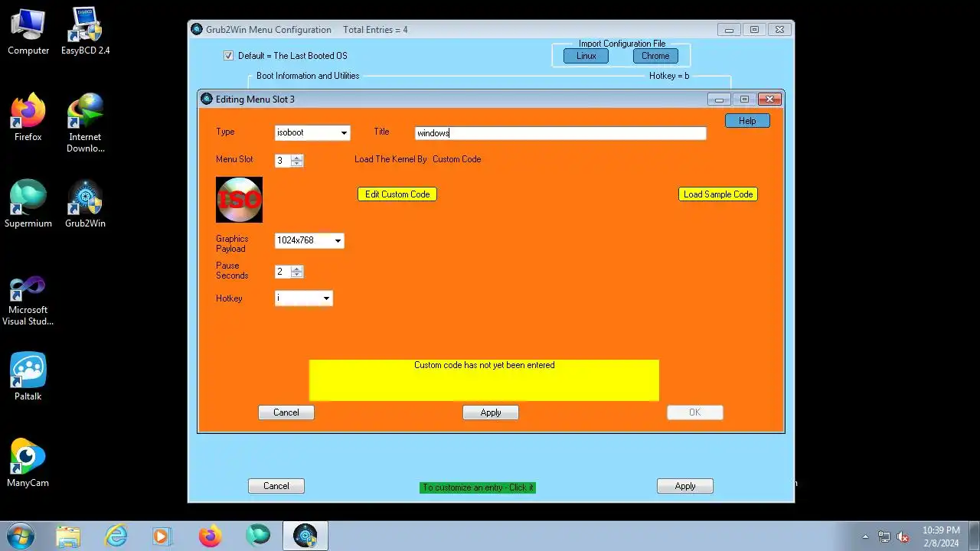
Task: Click Apply in the Grub2Win Menu Configuration window
Action: [685, 486]
